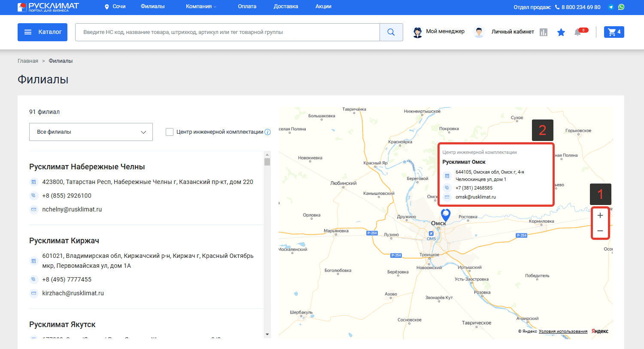Select city 'Сочи' in header
644x349 pixels.
(x=119, y=7)
